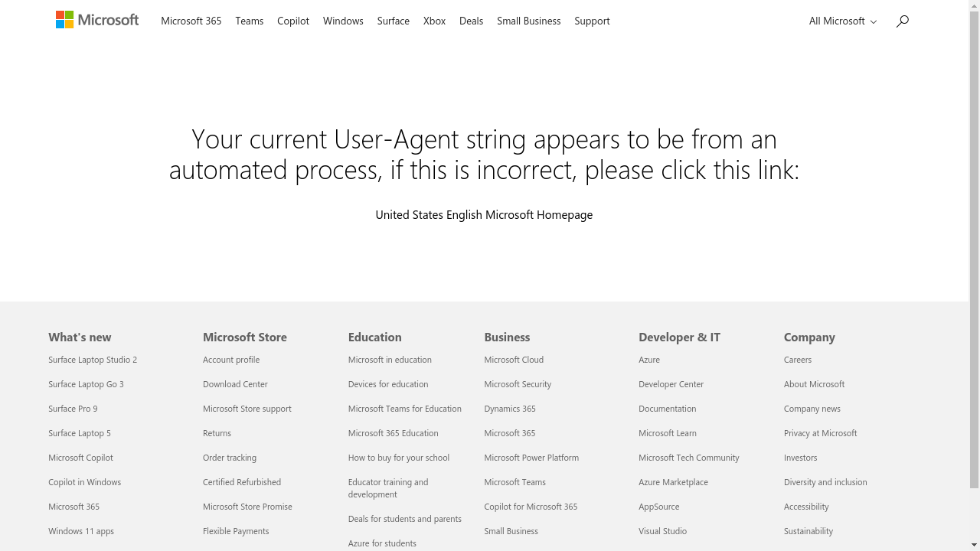Go to Microsoft Power Platform link
The image size is (980, 551).
click(x=531, y=458)
